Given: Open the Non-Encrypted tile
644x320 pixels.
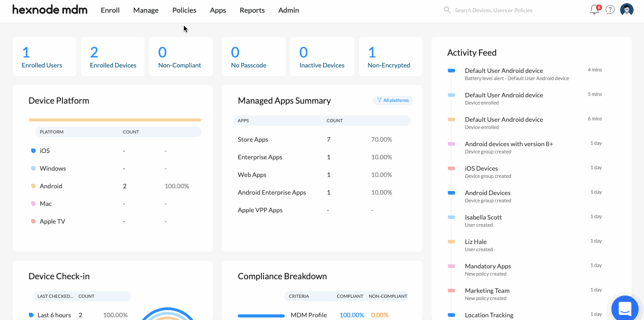Looking at the screenshot, I should [x=390, y=57].
